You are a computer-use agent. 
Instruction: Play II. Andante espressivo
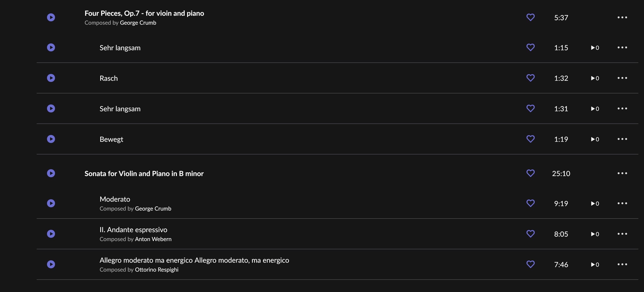coord(51,234)
